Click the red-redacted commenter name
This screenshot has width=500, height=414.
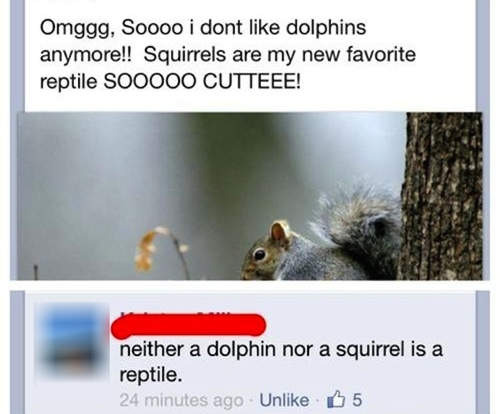188,325
